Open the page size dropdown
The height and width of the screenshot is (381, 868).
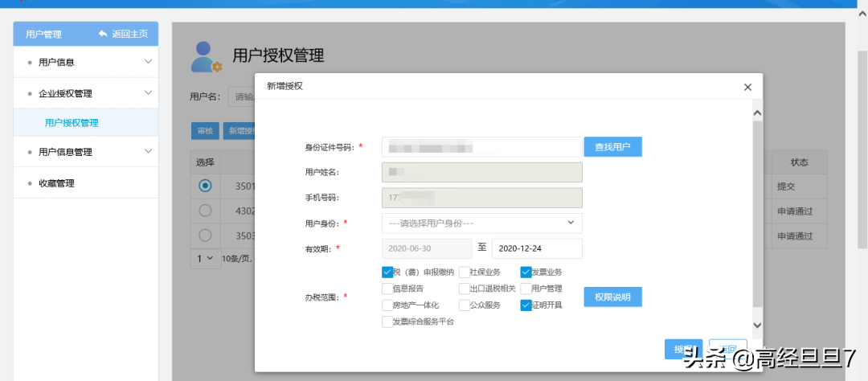203,258
